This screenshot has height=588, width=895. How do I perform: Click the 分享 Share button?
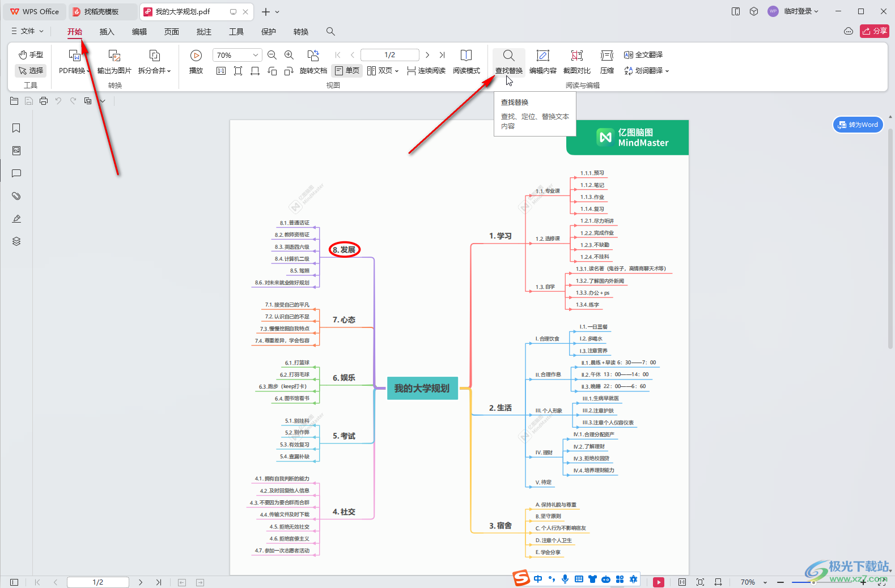(x=874, y=31)
